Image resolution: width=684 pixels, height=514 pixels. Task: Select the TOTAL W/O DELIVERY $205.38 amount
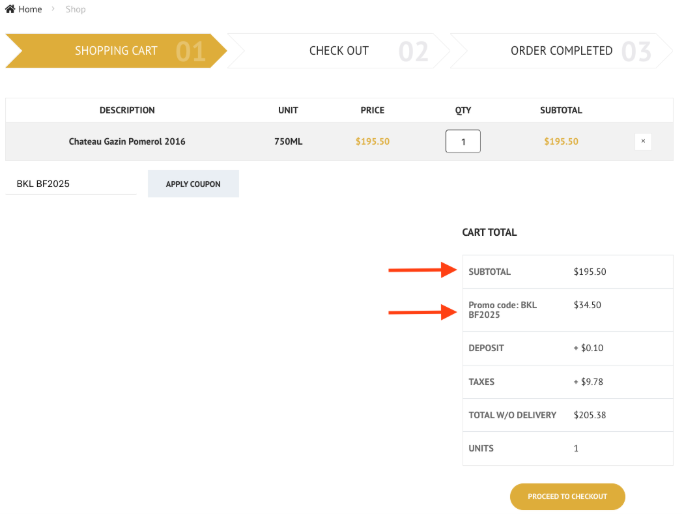590,415
